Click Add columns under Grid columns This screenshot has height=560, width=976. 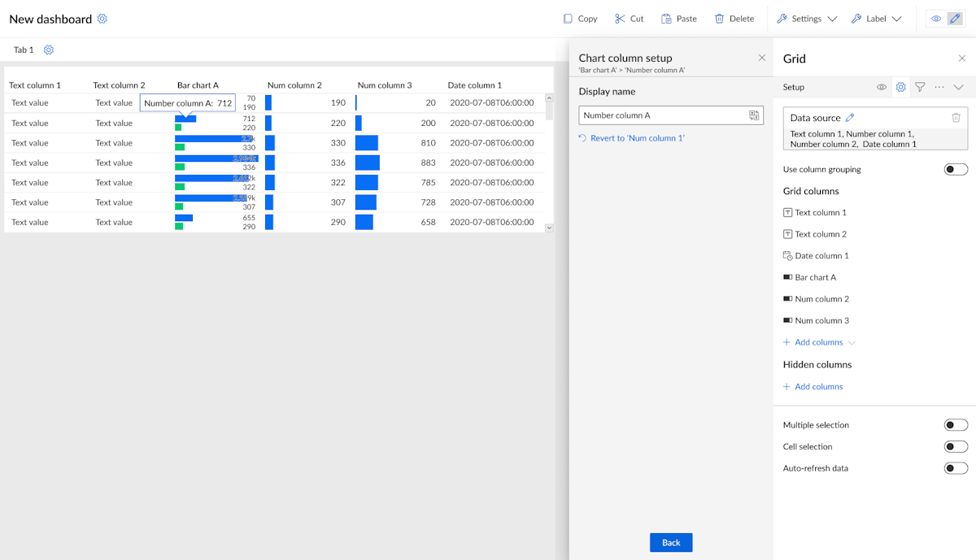tap(819, 342)
